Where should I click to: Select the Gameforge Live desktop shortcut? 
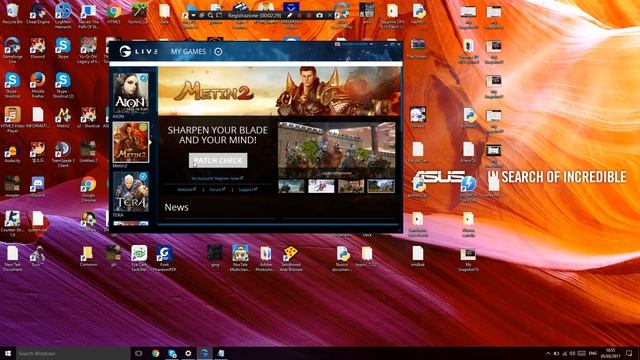point(12,50)
